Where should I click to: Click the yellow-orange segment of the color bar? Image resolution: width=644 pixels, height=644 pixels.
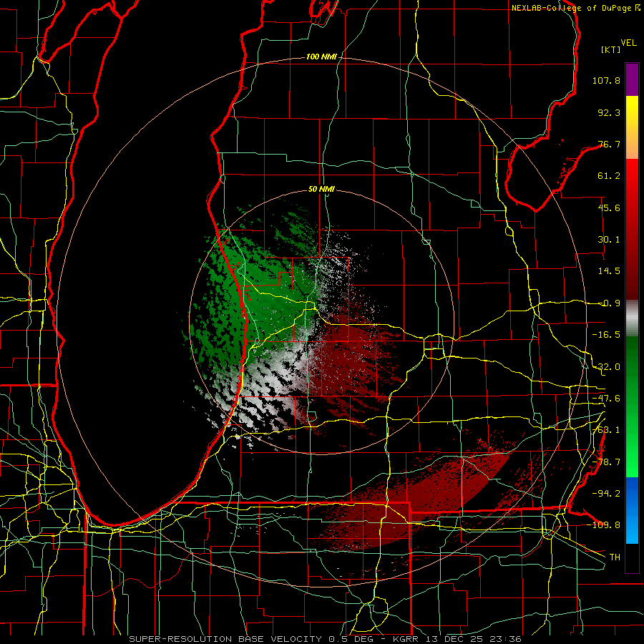[x=632, y=127]
